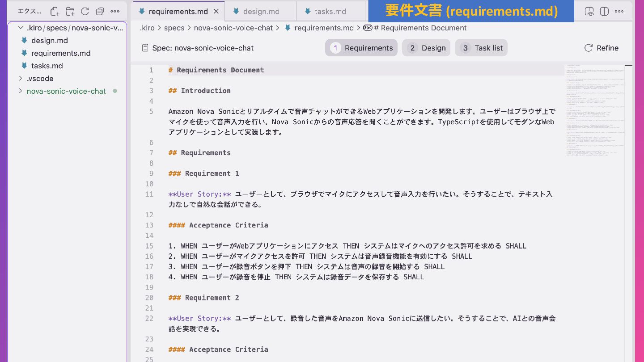Click the Explorer panel title 'エクス...'
Image resolution: width=644 pixels, height=362 pixels.
pyautogui.click(x=30, y=11)
